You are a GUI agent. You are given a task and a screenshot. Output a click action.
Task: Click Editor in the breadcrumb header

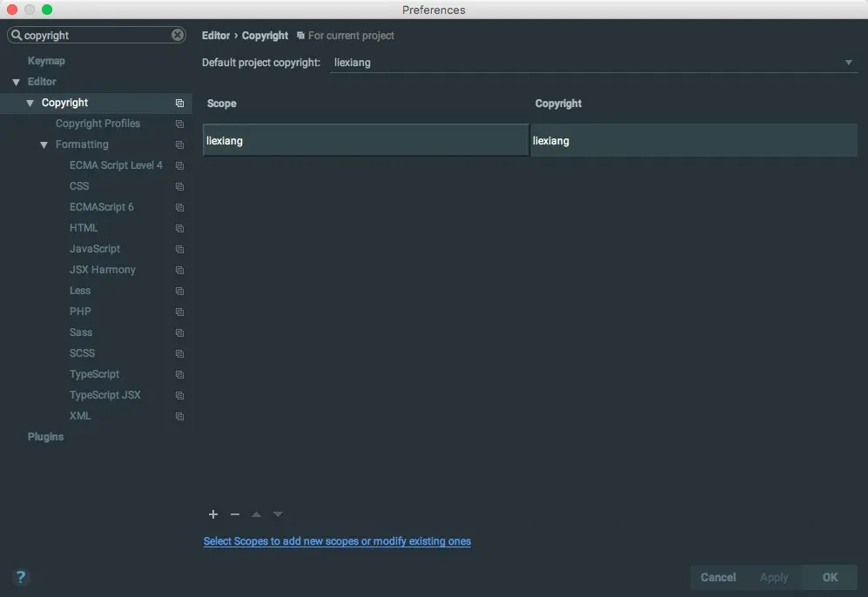point(216,36)
